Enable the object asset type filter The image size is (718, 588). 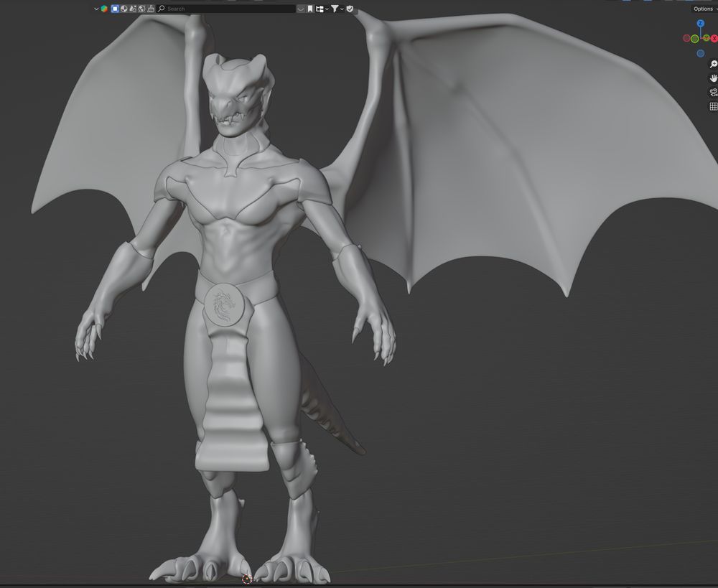(x=115, y=9)
